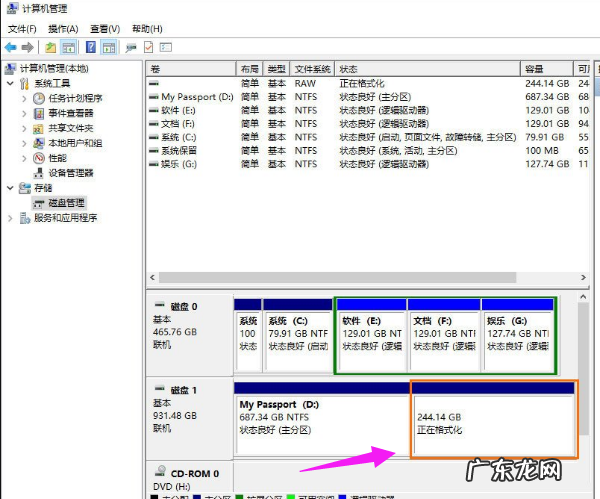This screenshot has width=600, height=499.
Task: Click the Forward arrow toolbar icon
Action: point(28,47)
